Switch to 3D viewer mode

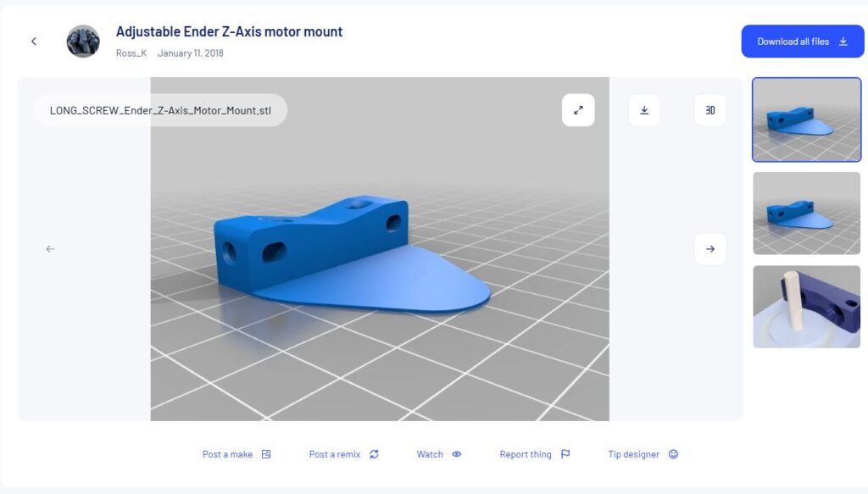tap(710, 110)
